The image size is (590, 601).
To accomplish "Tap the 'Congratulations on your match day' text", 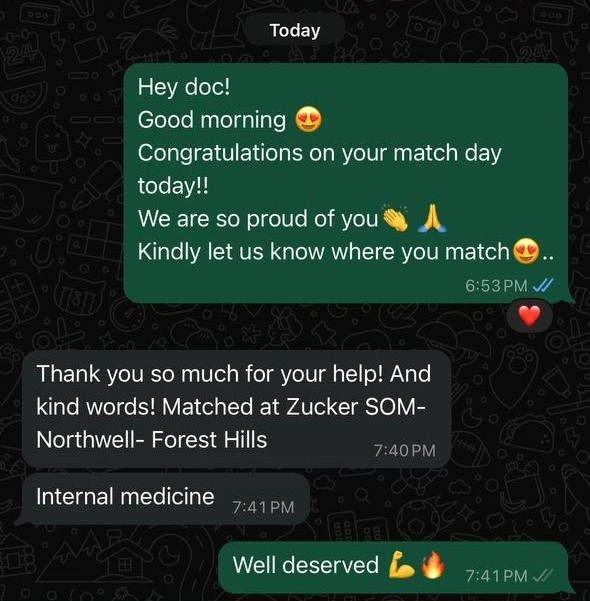I will pyautogui.click(x=319, y=153).
